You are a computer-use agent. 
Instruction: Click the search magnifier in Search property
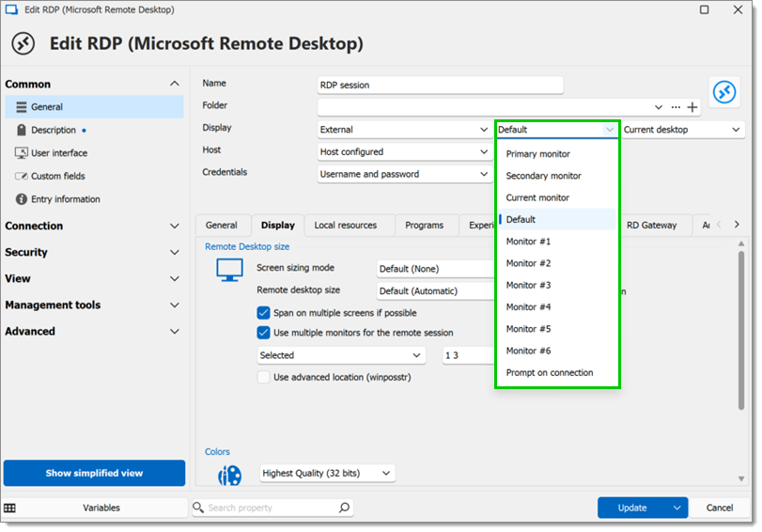point(344,508)
